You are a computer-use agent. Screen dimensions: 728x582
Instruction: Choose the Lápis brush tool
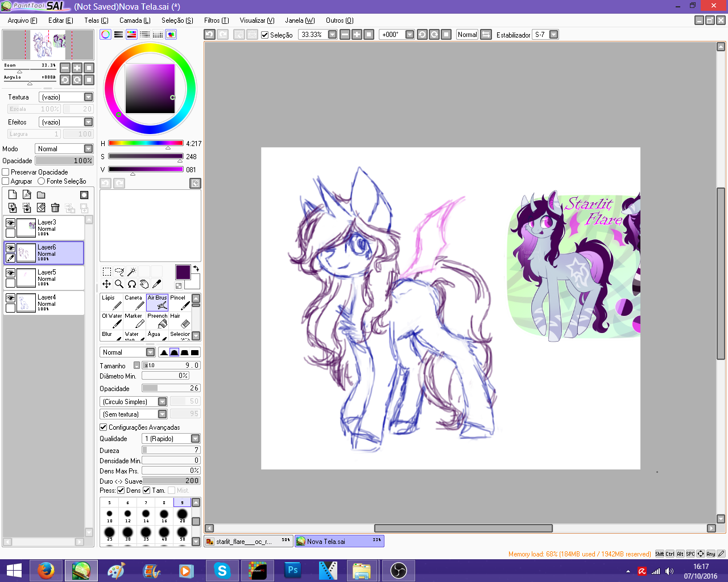tap(111, 302)
